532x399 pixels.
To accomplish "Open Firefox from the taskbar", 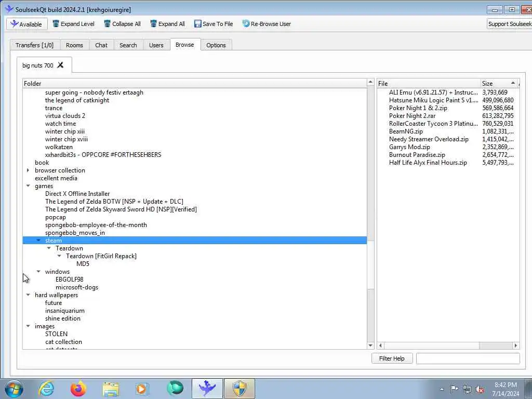I will pyautogui.click(x=78, y=389).
